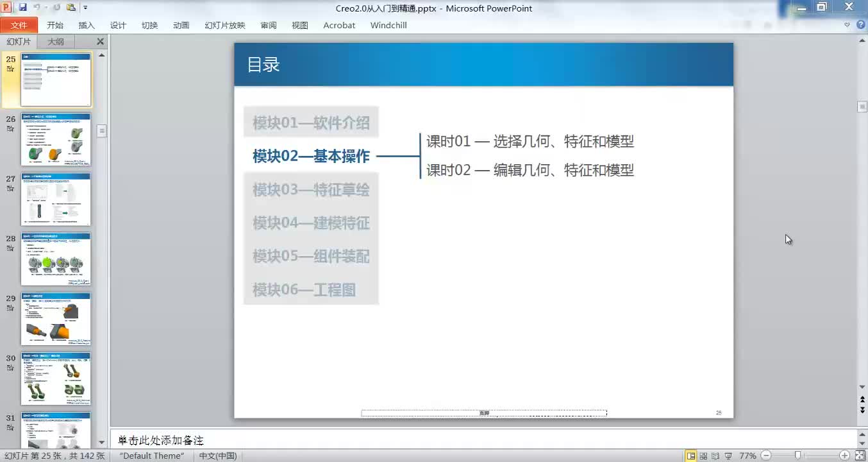Go to next slide double-arrow button
The width and height of the screenshot is (868, 462).
tap(862, 410)
